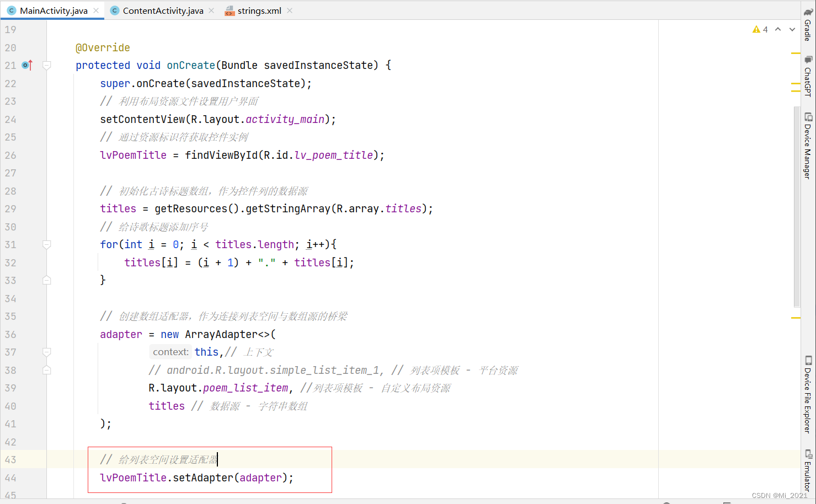Fold the for loop end marker at line 33
The width and height of the screenshot is (816, 504).
point(47,280)
